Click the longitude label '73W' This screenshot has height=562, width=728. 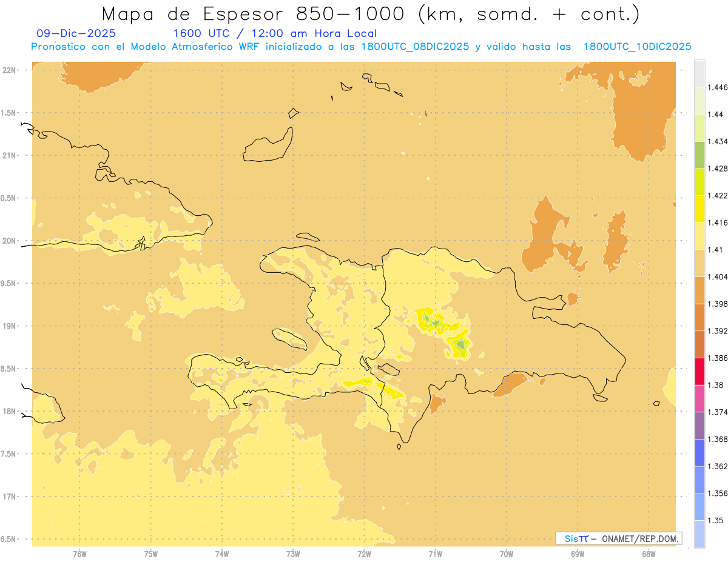click(x=293, y=554)
